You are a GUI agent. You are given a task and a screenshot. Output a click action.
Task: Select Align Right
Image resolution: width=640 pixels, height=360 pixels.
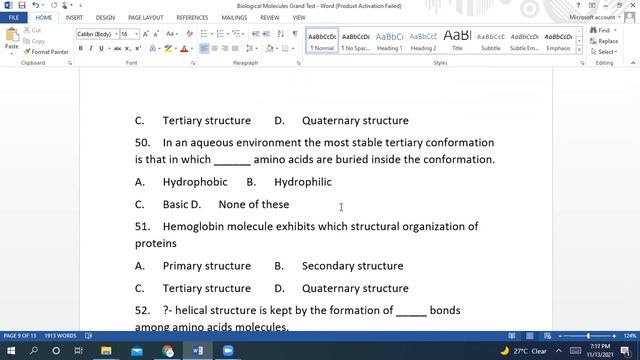(224, 49)
